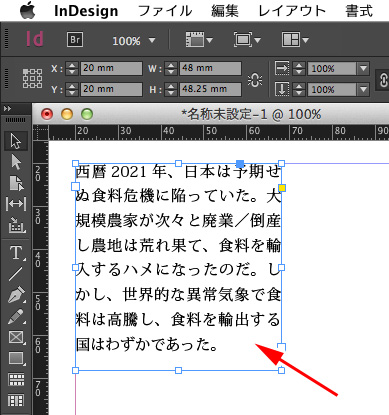Click the green zoom window button
The image size is (389, 415).
(x=87, y=114)
